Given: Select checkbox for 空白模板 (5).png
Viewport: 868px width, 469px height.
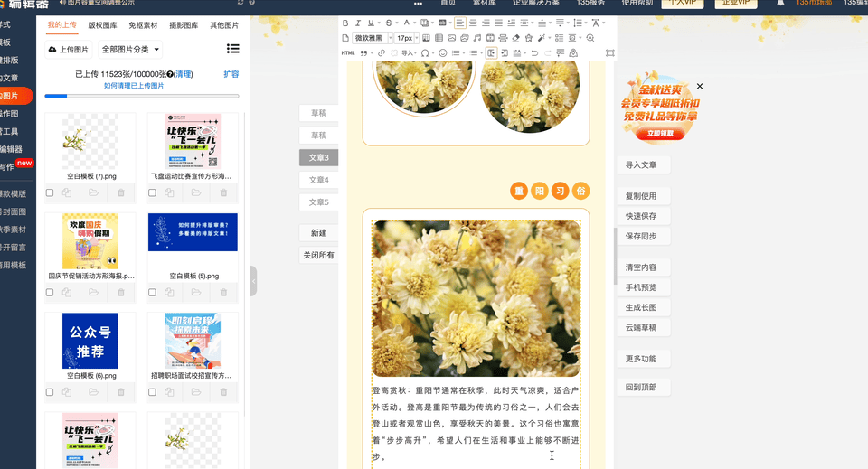Looking at the screenshot, I should (x=152, y=292).
